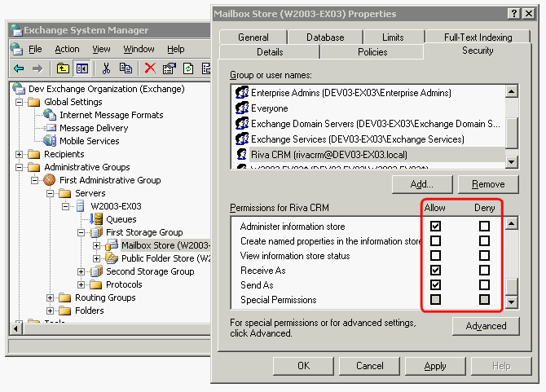The height and width of the screenshot is (392, 546).
Task: Expand the Protocols node
Action: 81,284
